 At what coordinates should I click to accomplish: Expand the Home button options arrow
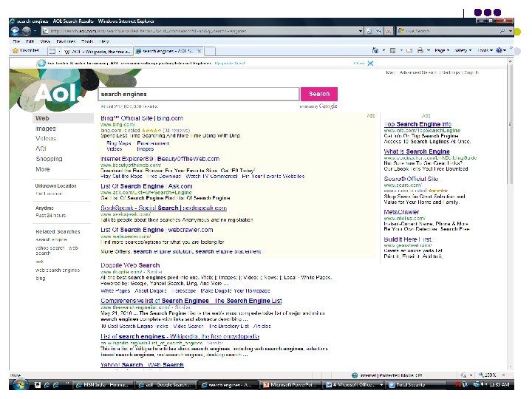[x=383, y=50]
